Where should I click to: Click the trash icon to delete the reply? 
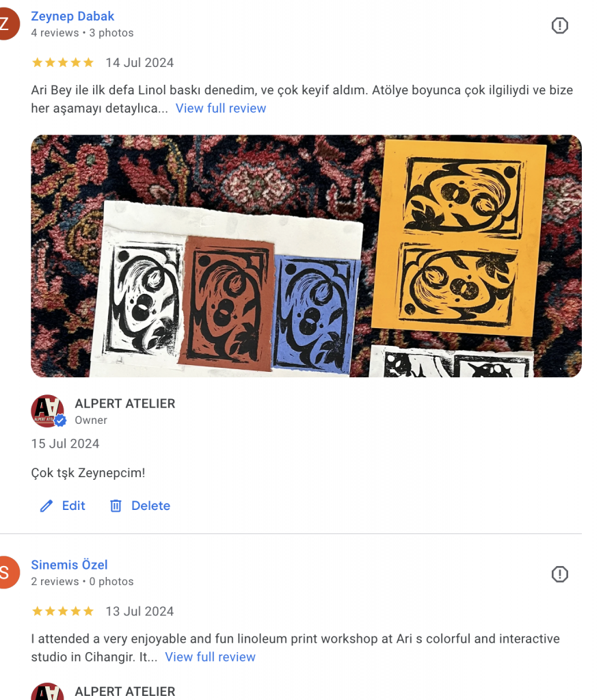point(116,506)
